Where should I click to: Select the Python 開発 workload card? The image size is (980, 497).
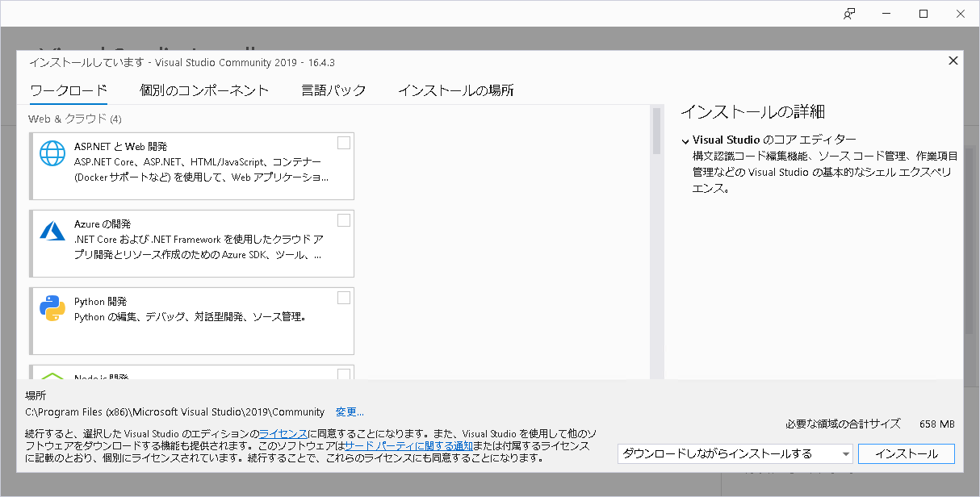click(x=192, y=321)
